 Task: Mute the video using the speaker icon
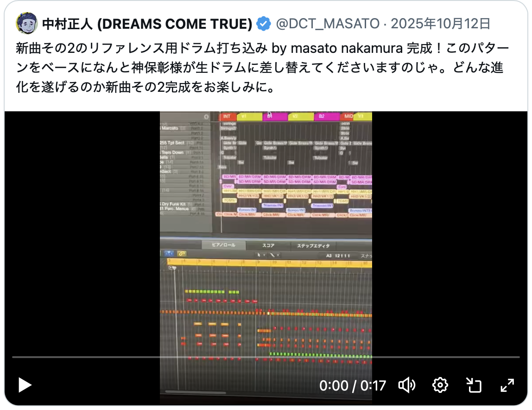tap(406, 385)
